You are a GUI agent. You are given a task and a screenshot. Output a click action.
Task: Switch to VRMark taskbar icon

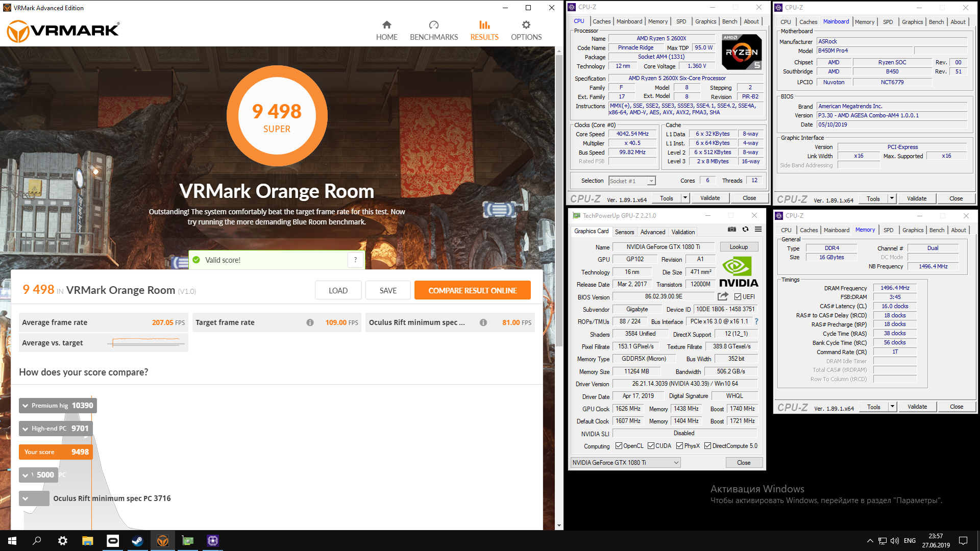(x=162, y=541)
